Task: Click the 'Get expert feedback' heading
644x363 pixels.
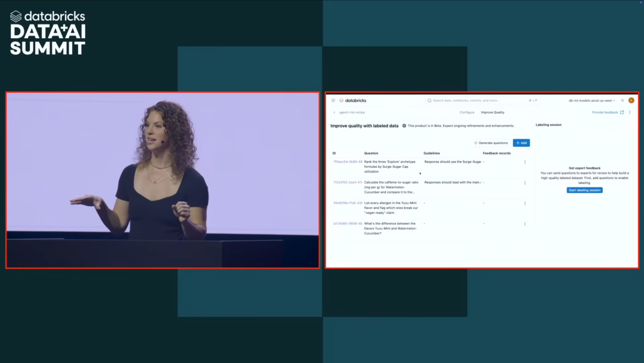Action: click(x=584, y=168)
